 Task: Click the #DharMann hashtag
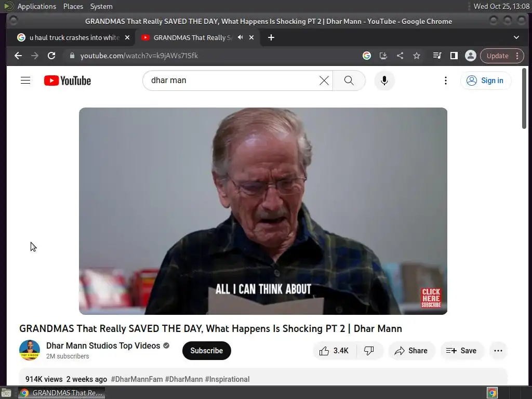184,379
